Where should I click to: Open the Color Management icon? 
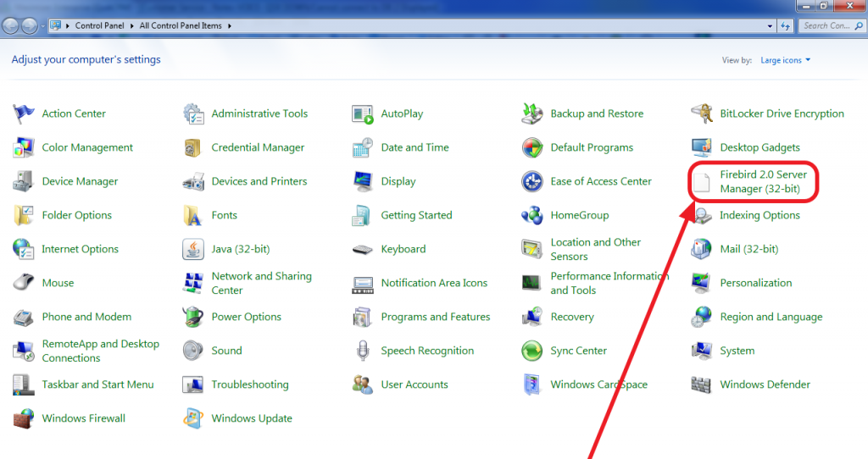pyautogui.click(x=23, y=147)
